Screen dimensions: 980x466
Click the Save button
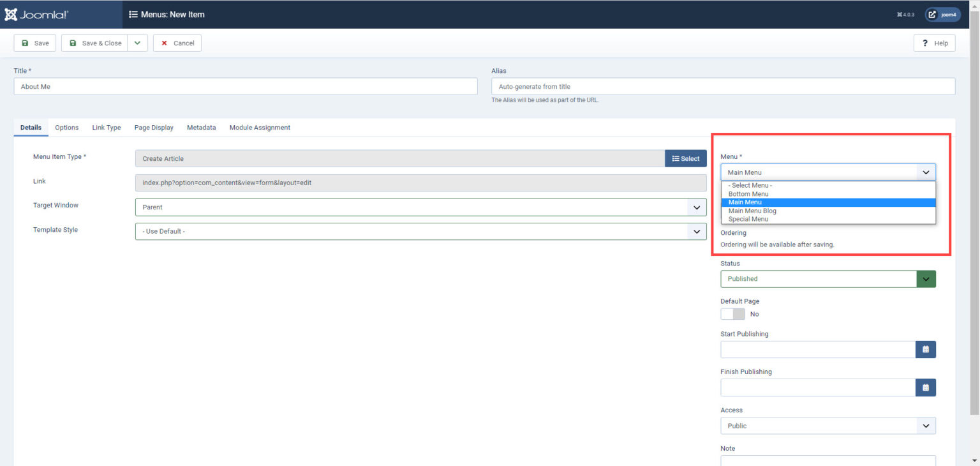(35, 43)
